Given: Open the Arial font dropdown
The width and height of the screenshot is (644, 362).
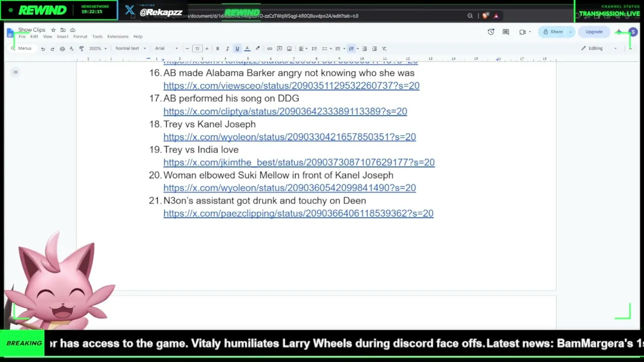Looking at the screenshot, I should tap(166, 49).
